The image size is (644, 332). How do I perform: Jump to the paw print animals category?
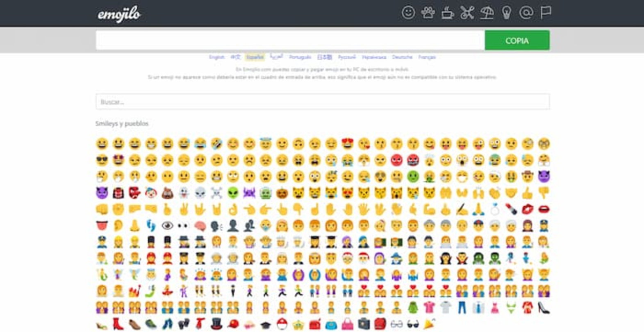428,13
